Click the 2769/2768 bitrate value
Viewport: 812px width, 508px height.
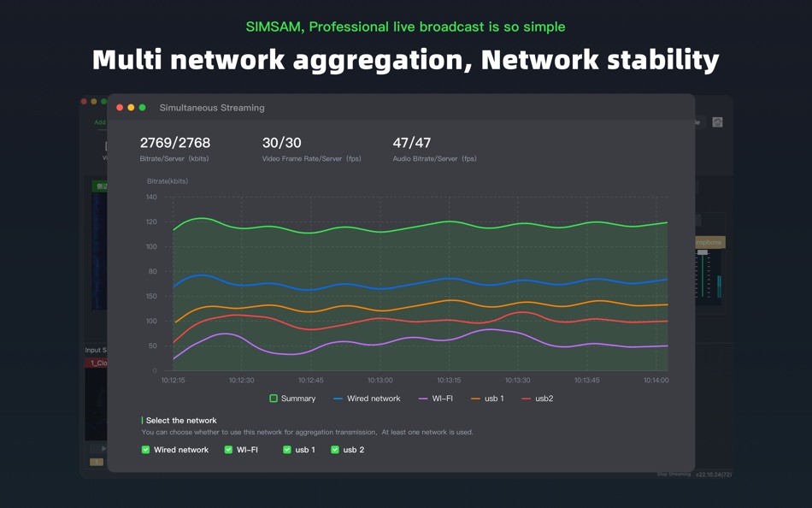click(175, 143)
